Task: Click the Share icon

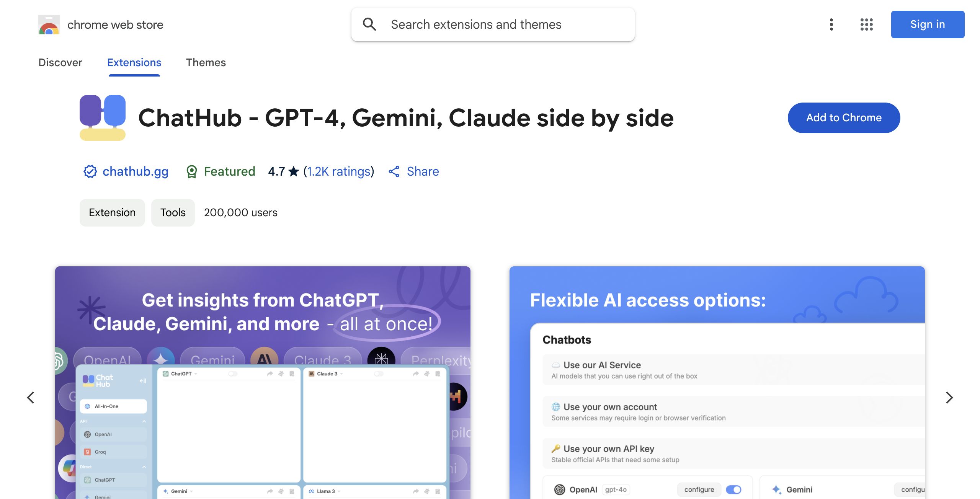Action: click(x=394, y=171)
